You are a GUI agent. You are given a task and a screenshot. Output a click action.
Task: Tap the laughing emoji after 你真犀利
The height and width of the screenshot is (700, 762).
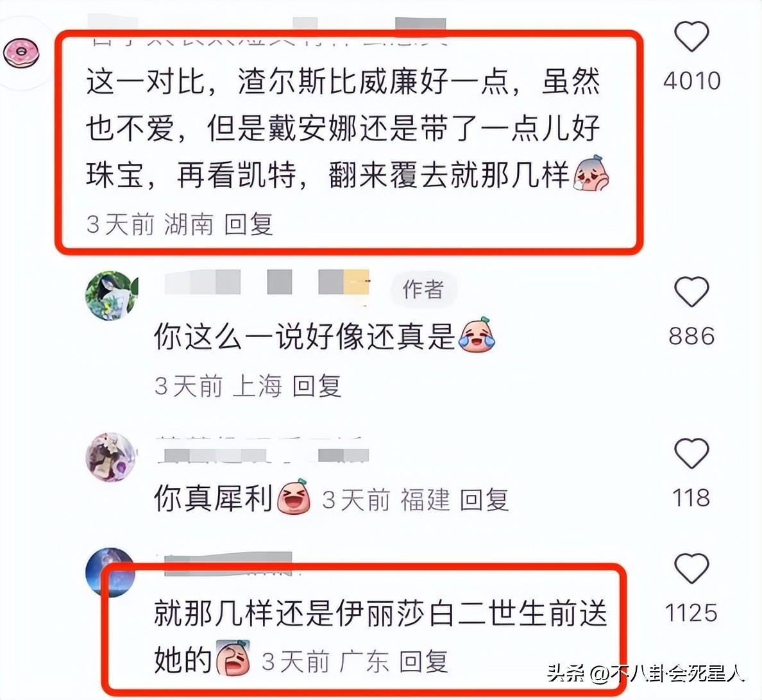click(x=294, y=497)
